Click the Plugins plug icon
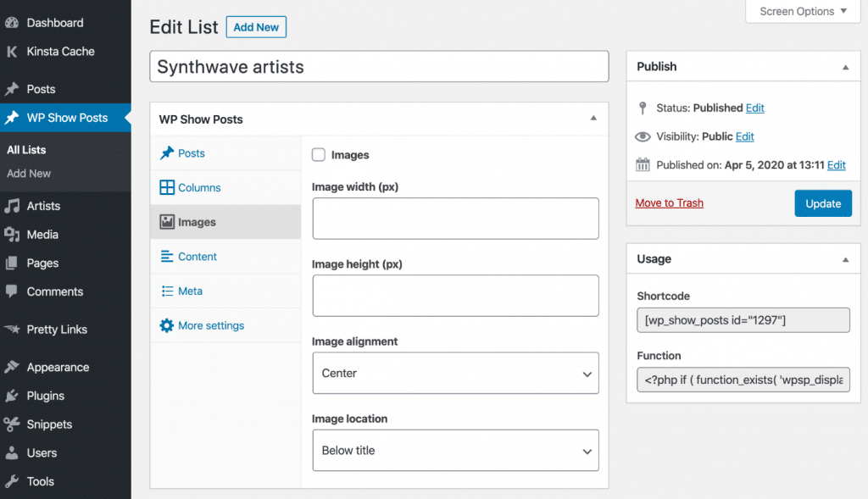This screenshot has width=868, height=499. coord(12,396)
